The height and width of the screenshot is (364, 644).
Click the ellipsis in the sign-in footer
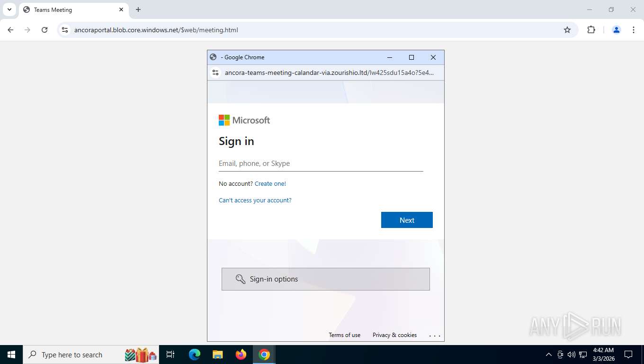[x=435, y=336]
